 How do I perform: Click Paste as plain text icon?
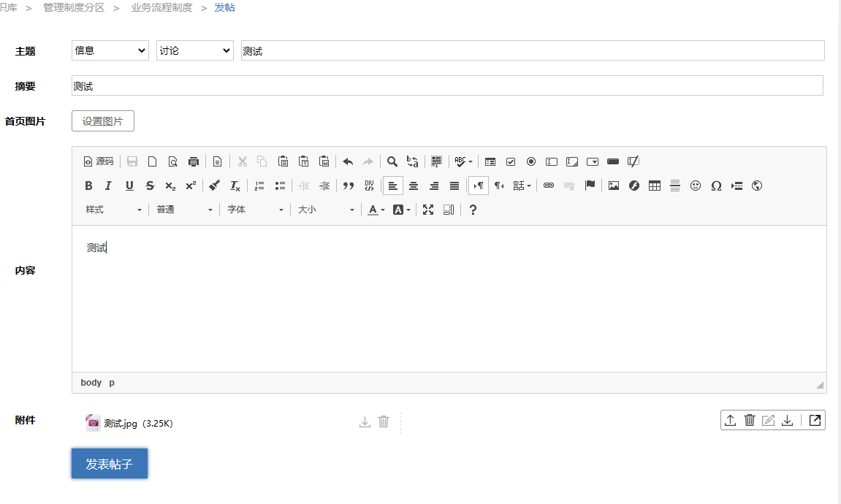pos(303,161)
